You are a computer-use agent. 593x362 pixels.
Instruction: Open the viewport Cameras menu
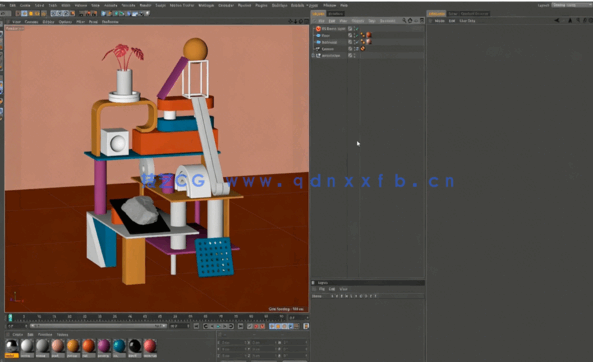tap(31, 22)
